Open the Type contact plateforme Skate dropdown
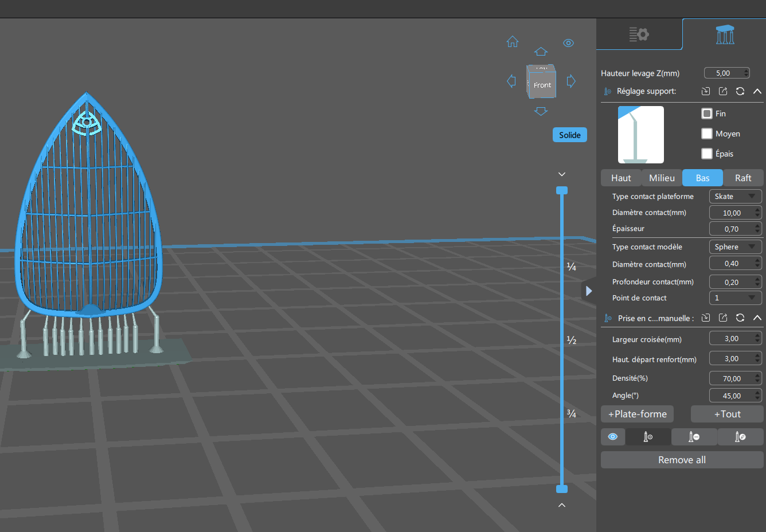The image size is (766, 532). [x=736, y=196]
